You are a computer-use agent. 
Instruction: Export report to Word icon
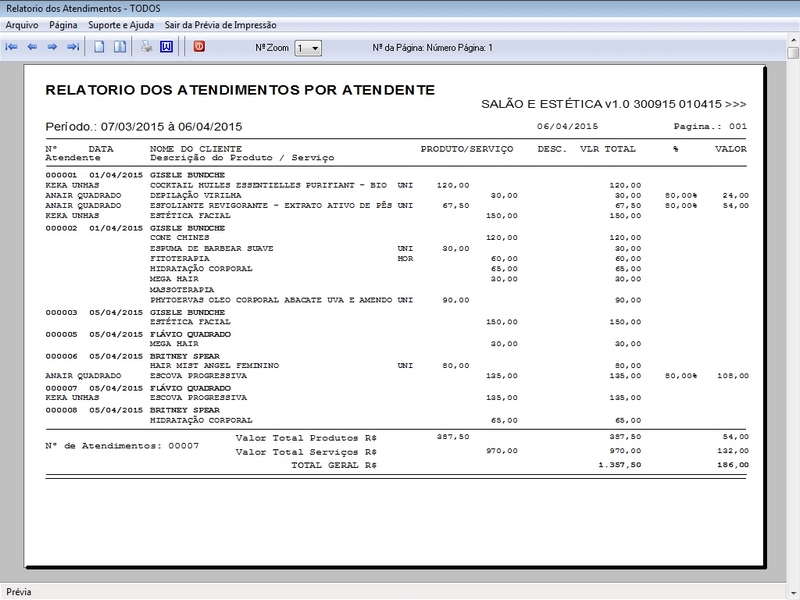point(166,47)
